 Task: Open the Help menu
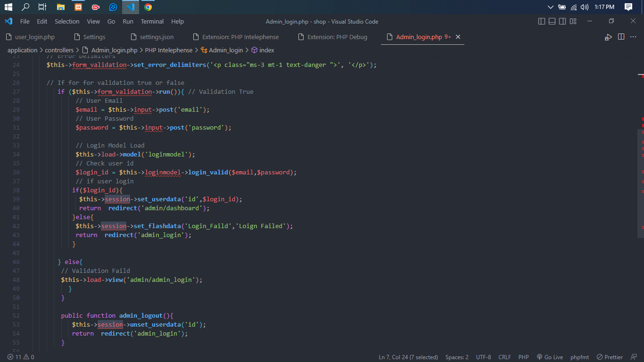pos(177,21)
